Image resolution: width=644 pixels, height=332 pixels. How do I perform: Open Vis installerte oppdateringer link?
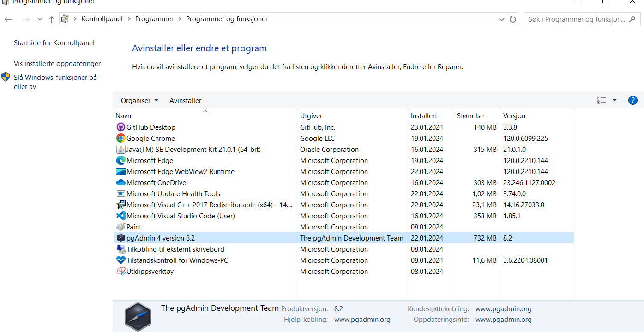57,64
